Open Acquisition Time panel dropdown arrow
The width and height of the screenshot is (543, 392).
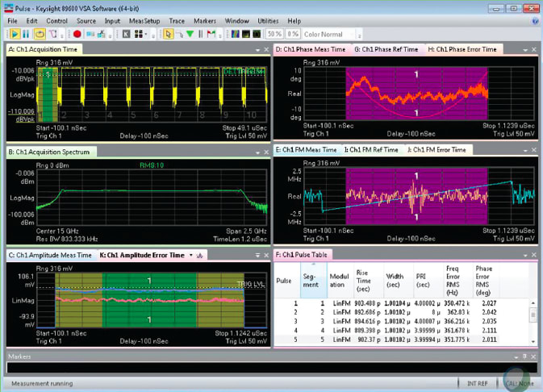click(x=257, y=50)
